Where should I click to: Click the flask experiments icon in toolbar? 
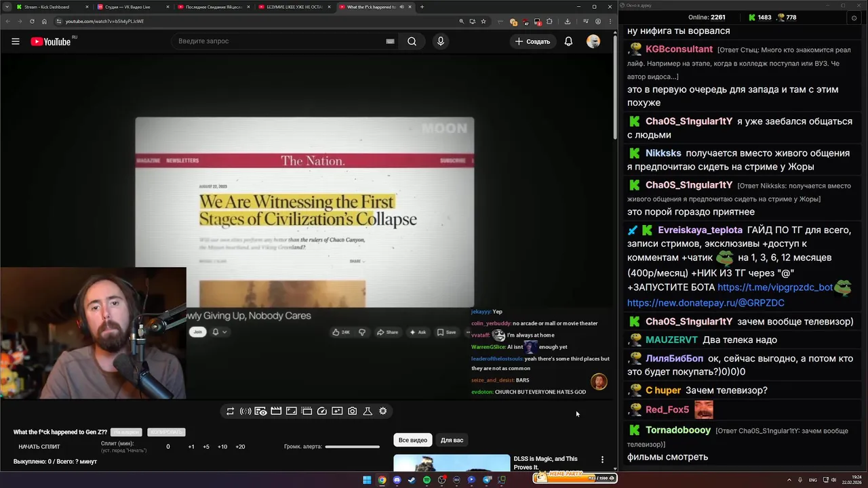(x=368, y=411)
